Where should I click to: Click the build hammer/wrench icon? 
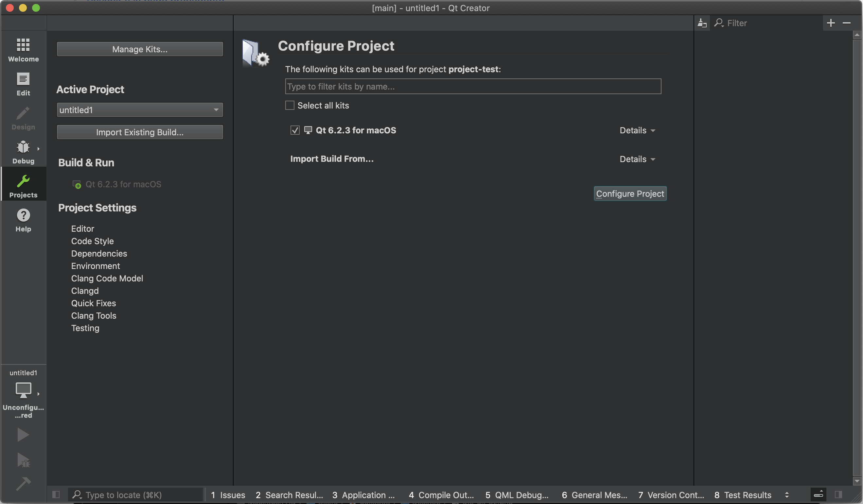pos(23,483)
